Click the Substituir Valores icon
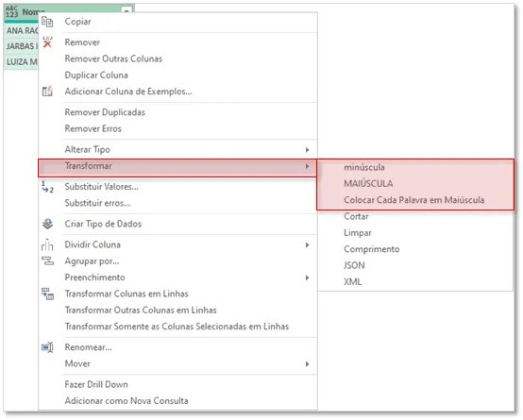Screen dimensions: 523x420 pos(47,187)
